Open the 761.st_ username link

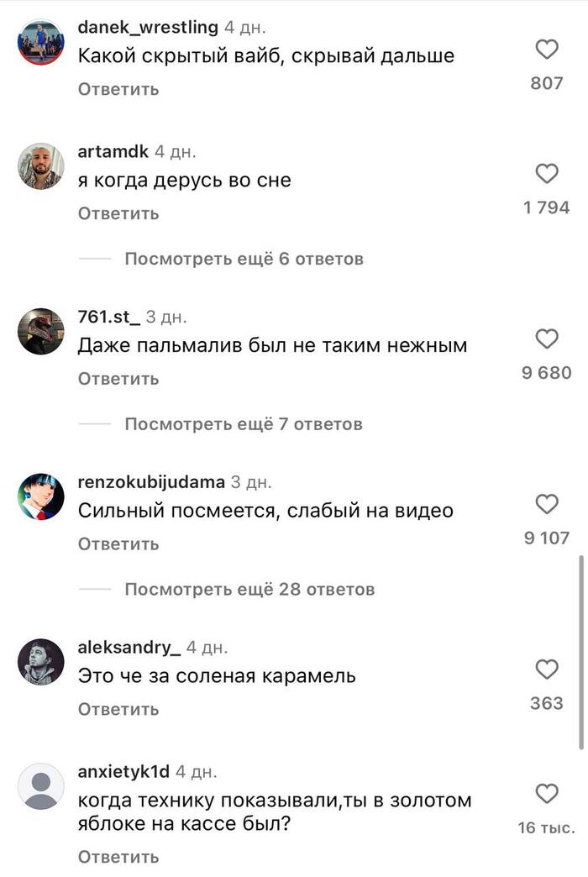click(109, 317)
